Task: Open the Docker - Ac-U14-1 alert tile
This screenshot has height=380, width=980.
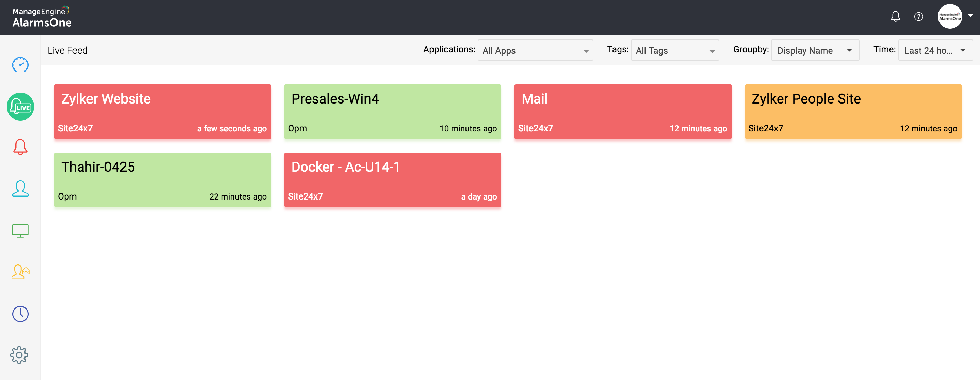Action: [x=392, y=180]
